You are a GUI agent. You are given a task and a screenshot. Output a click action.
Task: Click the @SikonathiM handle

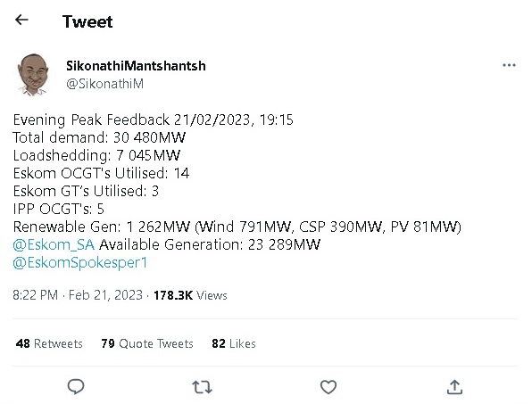pyautogui.click(x=104, y=84)
